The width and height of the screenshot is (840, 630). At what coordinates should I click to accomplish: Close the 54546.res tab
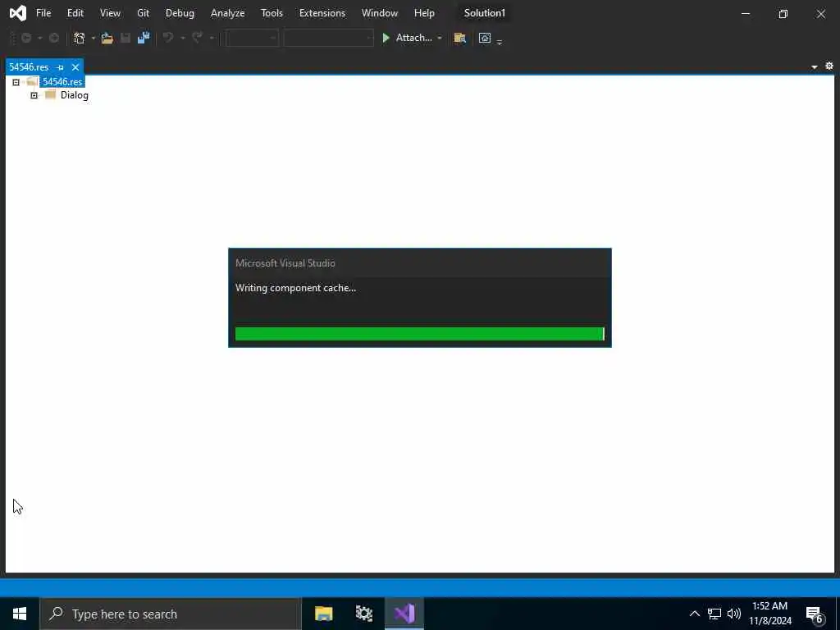pos(75,67)
